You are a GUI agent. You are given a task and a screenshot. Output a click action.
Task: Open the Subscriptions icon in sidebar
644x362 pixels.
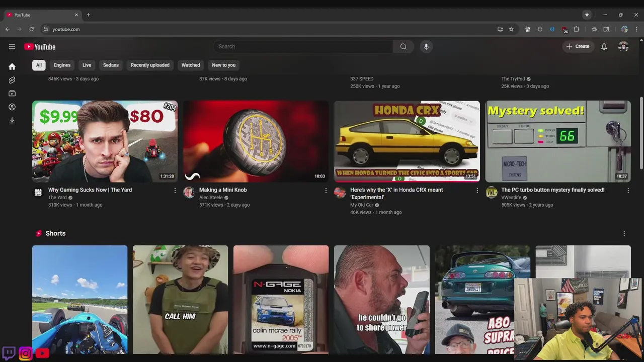[x=12, y=94]
